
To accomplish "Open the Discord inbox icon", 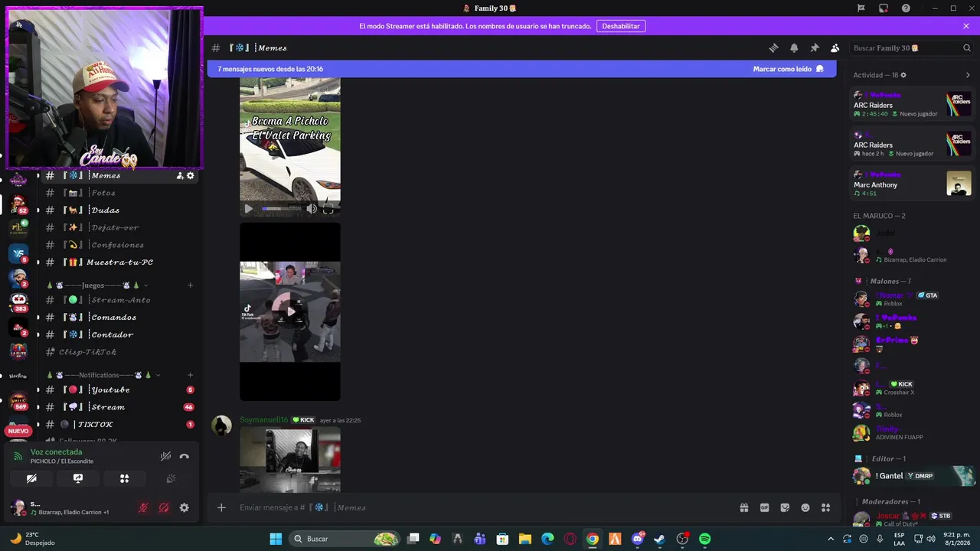I will (883, 8).
